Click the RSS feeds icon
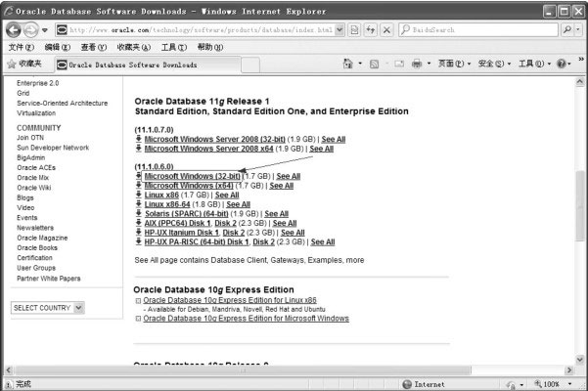Image resolution: width=588 pixels, height=391 pixels. click(x=374, y=65)
